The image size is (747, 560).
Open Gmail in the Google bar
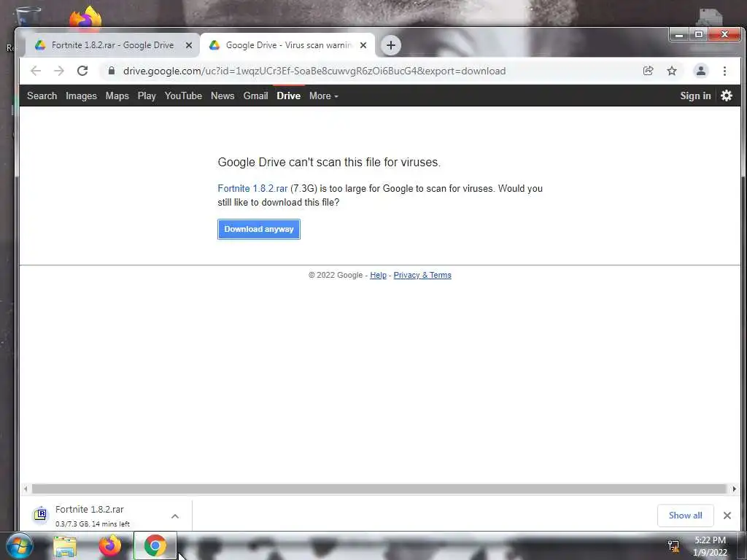pos(256,96)
